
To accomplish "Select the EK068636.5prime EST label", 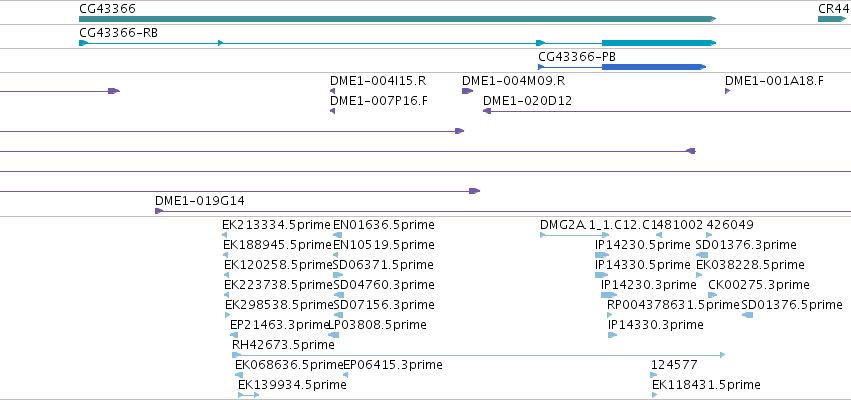I will pyautogui.click(x=289, y=365).
